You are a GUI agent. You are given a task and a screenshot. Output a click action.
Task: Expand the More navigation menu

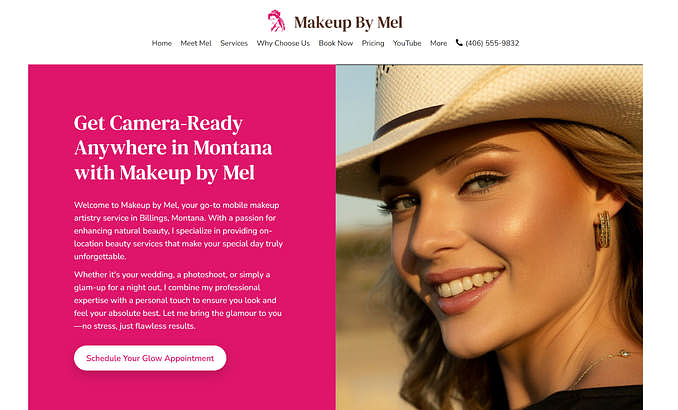point(438,43)
